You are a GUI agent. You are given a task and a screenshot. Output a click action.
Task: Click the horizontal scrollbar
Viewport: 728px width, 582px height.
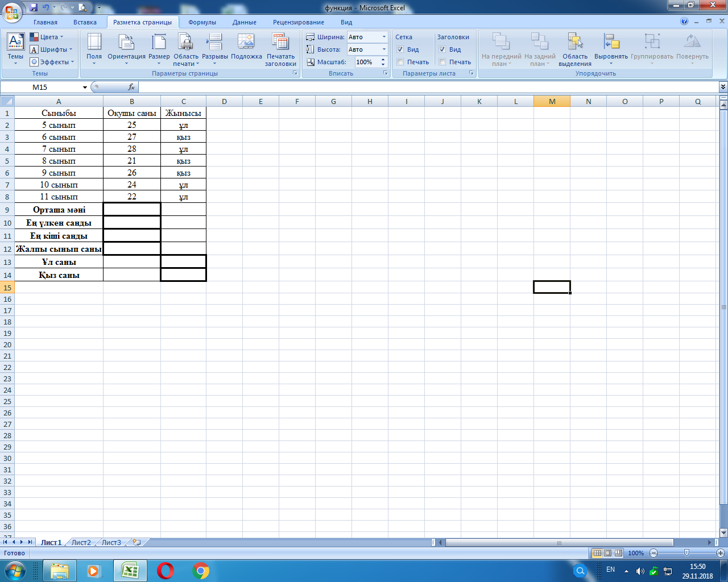pos(559,543)
